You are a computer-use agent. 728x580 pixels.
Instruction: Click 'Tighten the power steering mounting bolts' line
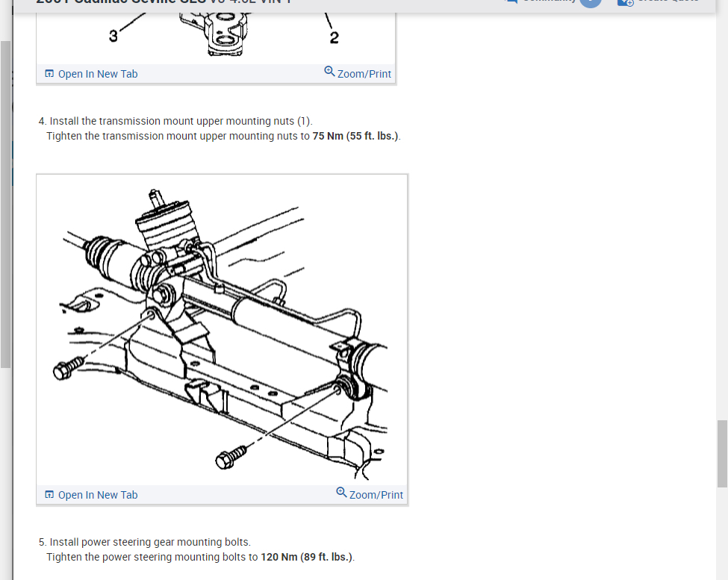[x=201, y=557]
